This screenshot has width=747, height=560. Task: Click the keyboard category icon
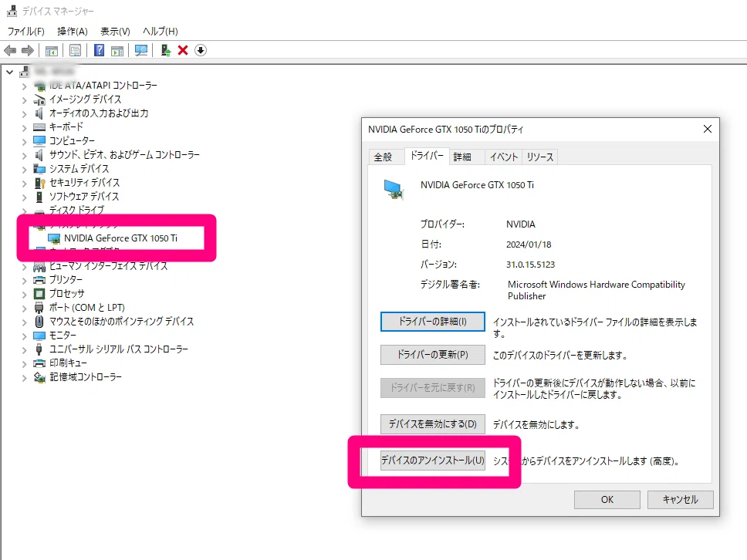click(x=39, y=127)
